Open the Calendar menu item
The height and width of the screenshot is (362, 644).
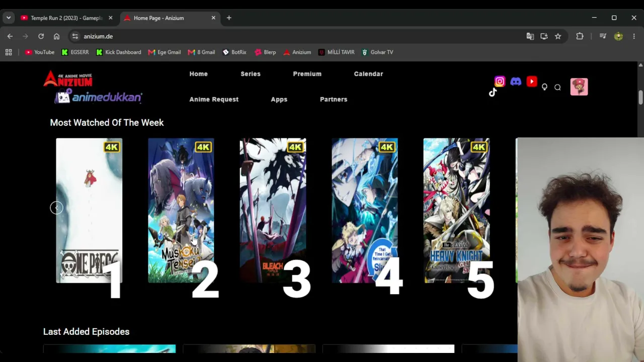(x=368, y=74)
